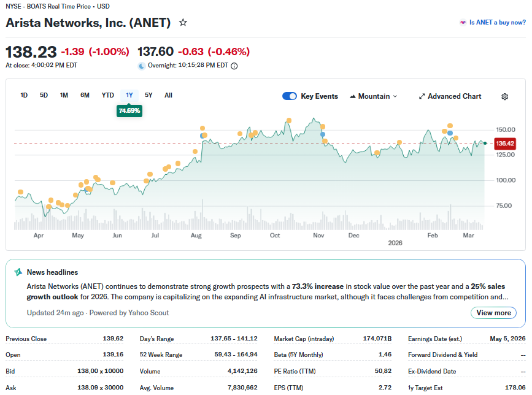Click the Forward Dividend & Yield label
This screenshot has width=532, height=395.
click(443, 355)
